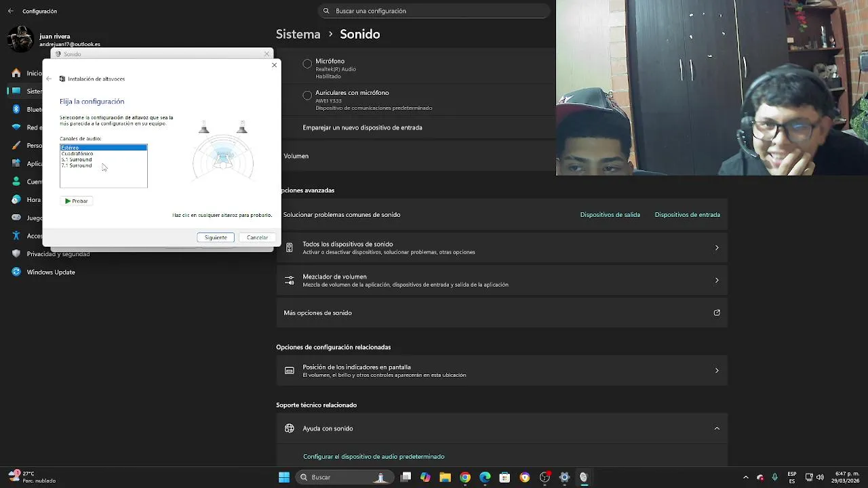Open Microsoft Store from the taskbar

tap(505, 477)
